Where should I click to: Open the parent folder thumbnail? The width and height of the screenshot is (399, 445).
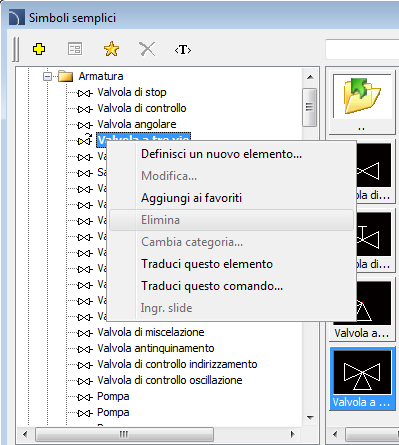pyautogui.click(x=362, y=101)
